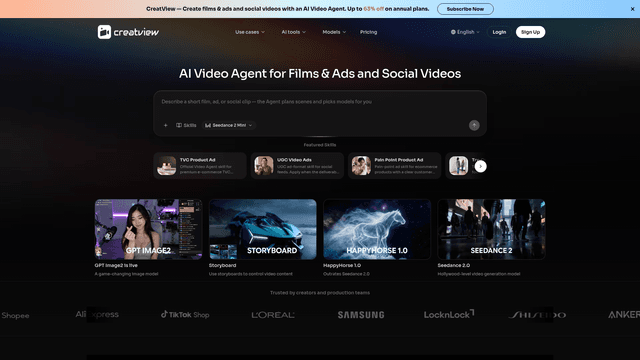
Task: Click the LocknLock logo
Action: [x=449, y=314]
